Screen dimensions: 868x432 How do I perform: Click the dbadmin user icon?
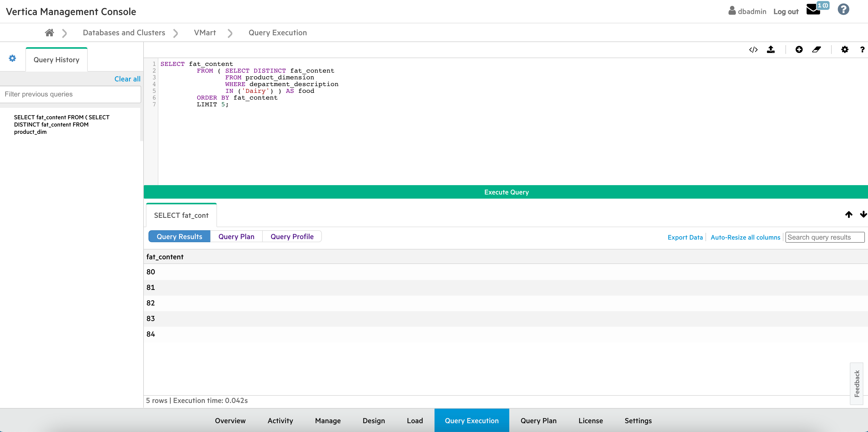(x=732, y=11)
